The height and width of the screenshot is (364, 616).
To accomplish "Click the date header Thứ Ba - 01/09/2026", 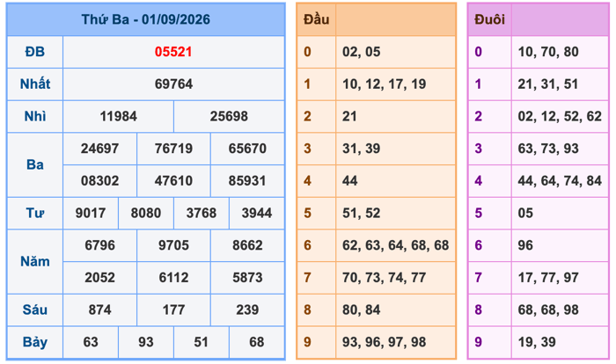I will (x=146, y=19).
